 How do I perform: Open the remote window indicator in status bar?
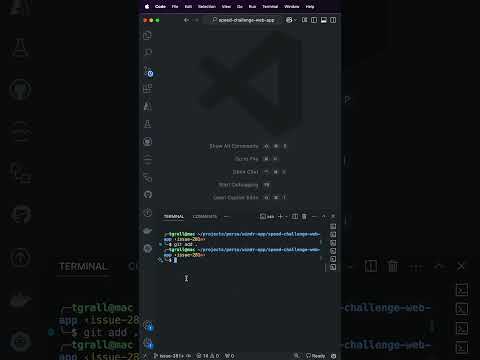point(145,356)
